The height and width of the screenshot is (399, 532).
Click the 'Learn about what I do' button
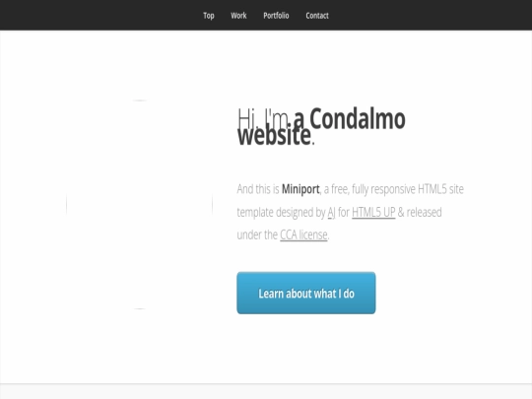click(306, 293)
